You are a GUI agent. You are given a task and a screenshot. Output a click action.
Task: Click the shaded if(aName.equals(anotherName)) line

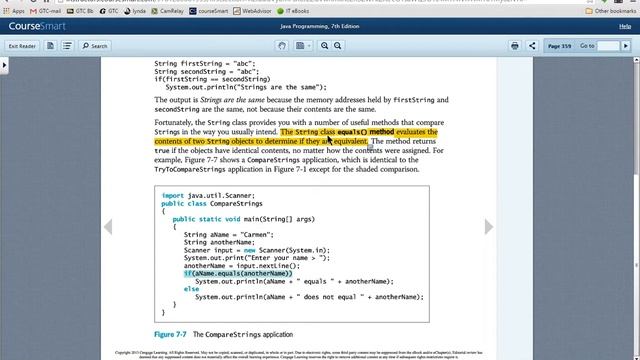coord(238,273)
